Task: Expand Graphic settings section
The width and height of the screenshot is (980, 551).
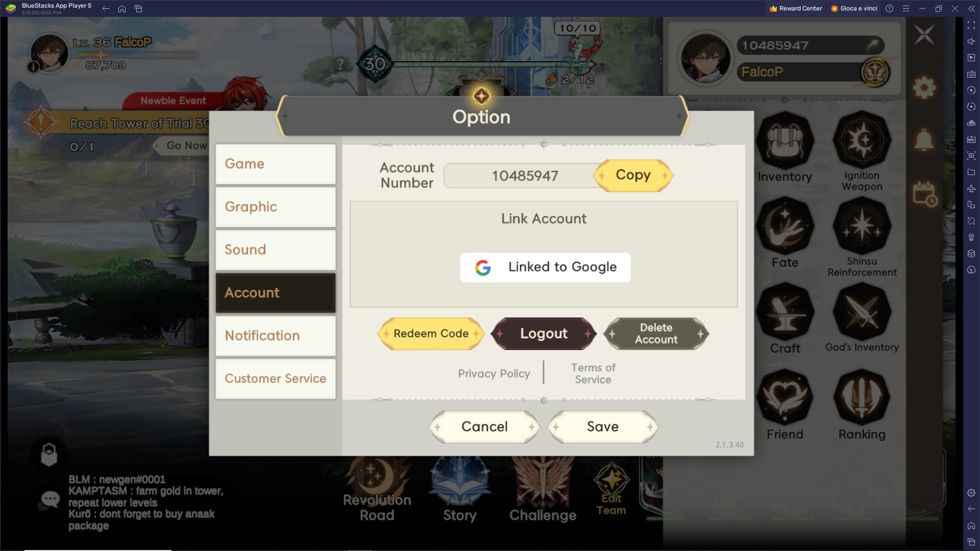Action: 275,207
